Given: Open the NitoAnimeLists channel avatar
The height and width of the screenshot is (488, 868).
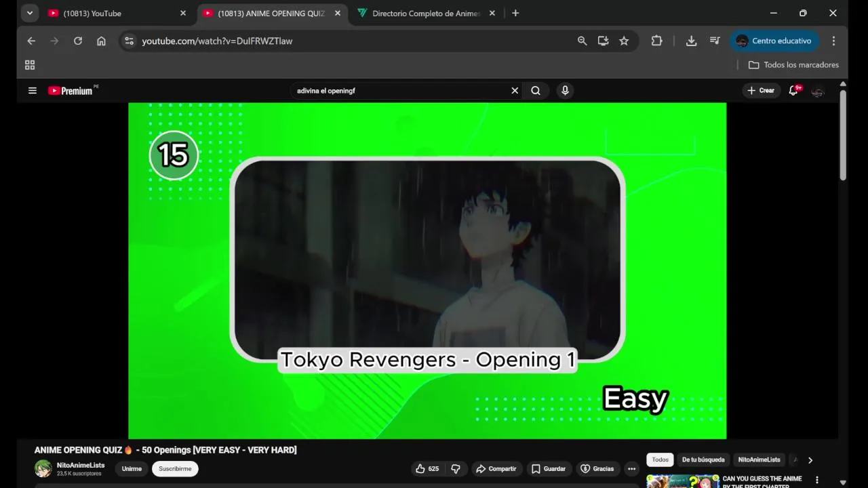Looking at the screenshot, I should click(43, 468).
